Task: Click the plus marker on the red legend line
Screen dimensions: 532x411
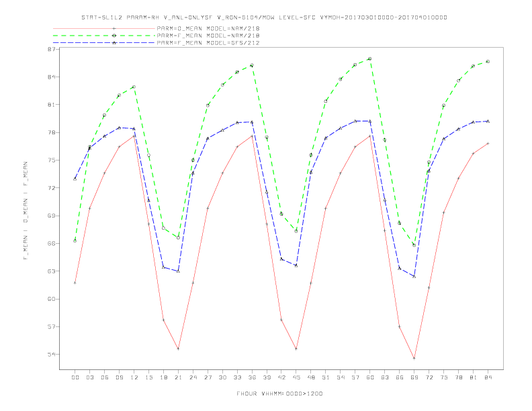Action: coord(114,28)
